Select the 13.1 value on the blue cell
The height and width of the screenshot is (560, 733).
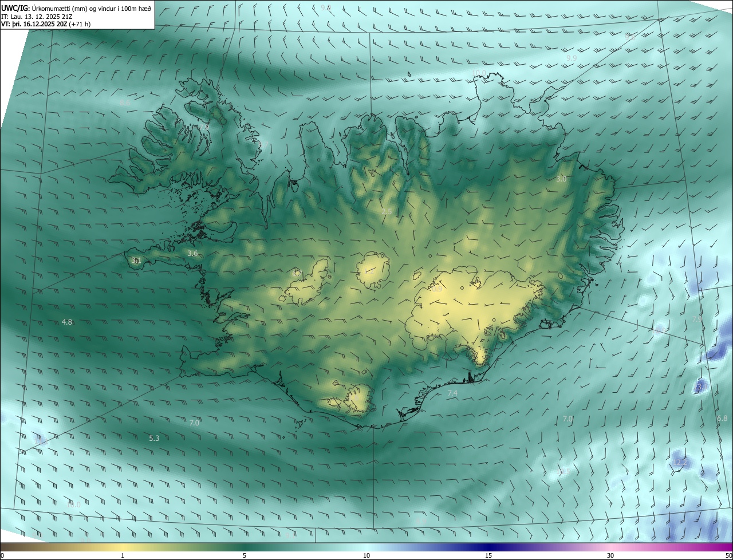pos(700,388)
